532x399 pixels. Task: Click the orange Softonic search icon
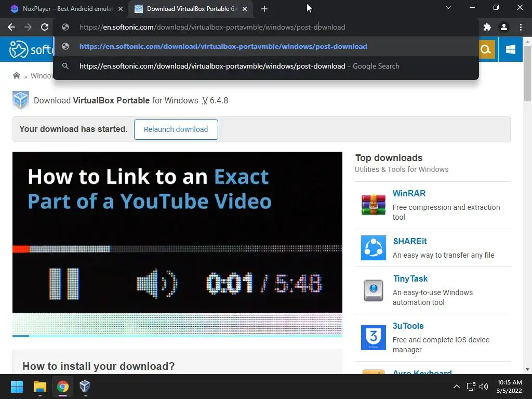click(x=486, y=49)
